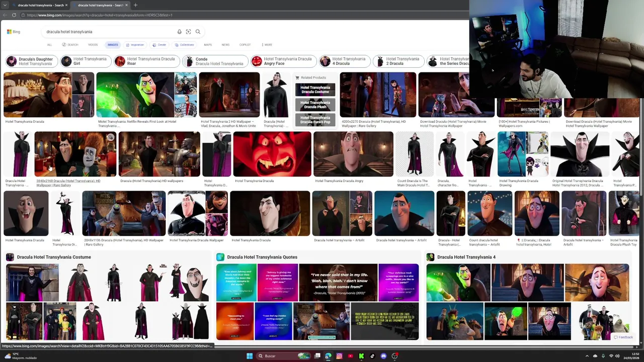644x362 pixels.
Task: Expand hidden system tray icons chevron
Action: (x=587, y=356)
